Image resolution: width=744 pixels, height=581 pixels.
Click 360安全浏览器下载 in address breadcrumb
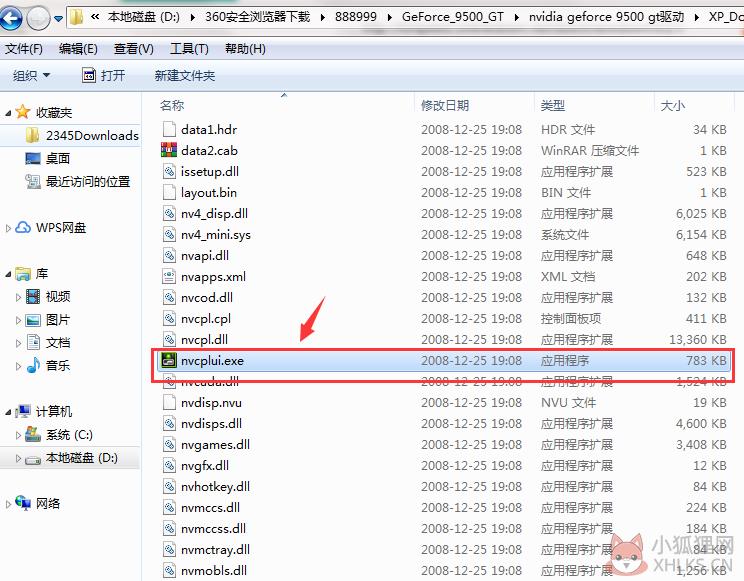point(258,17)
